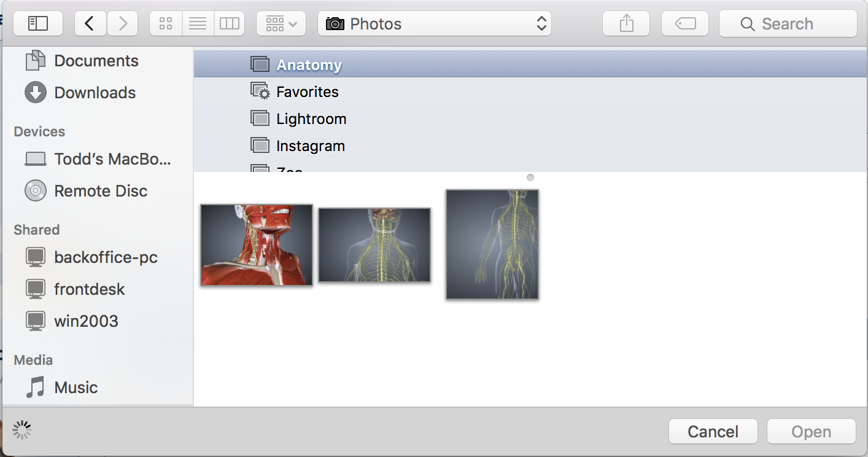Open the Photos location popup menu

click(434, 24)
